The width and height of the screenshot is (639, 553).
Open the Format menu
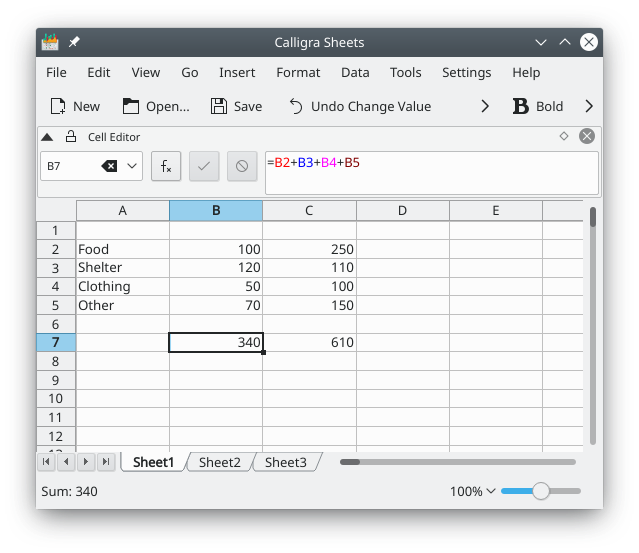[x=298, y=72]
